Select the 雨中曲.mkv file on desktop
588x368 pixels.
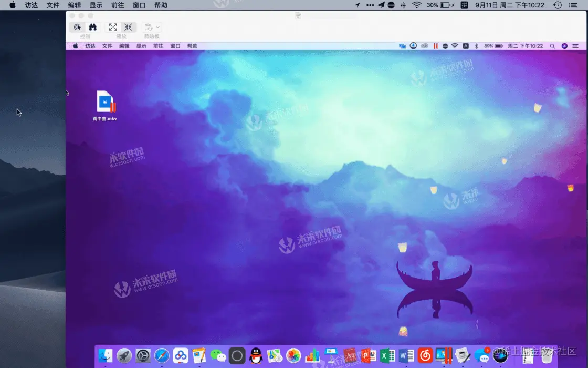105,106
